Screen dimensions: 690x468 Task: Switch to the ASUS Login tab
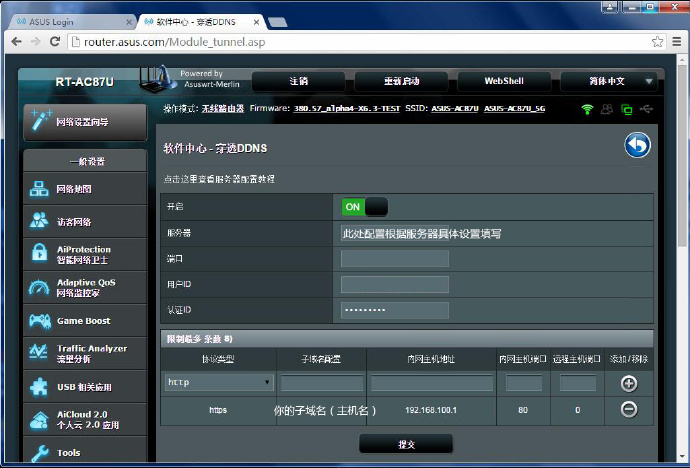(x=73, y=22)
